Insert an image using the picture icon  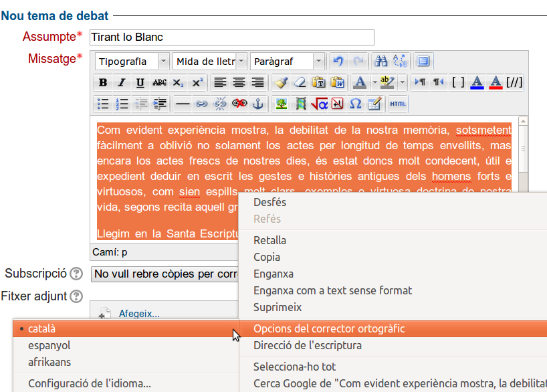282,104
